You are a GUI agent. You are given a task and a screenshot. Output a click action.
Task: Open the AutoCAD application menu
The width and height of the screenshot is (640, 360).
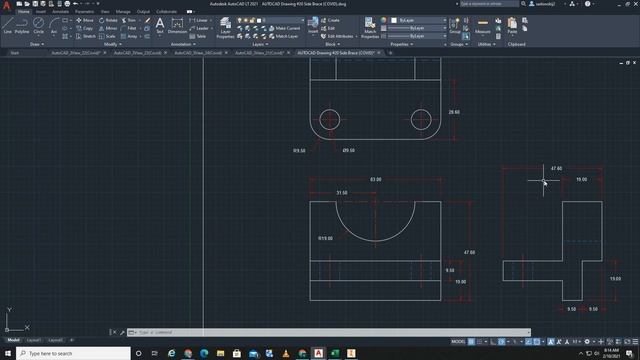(6, 5)
